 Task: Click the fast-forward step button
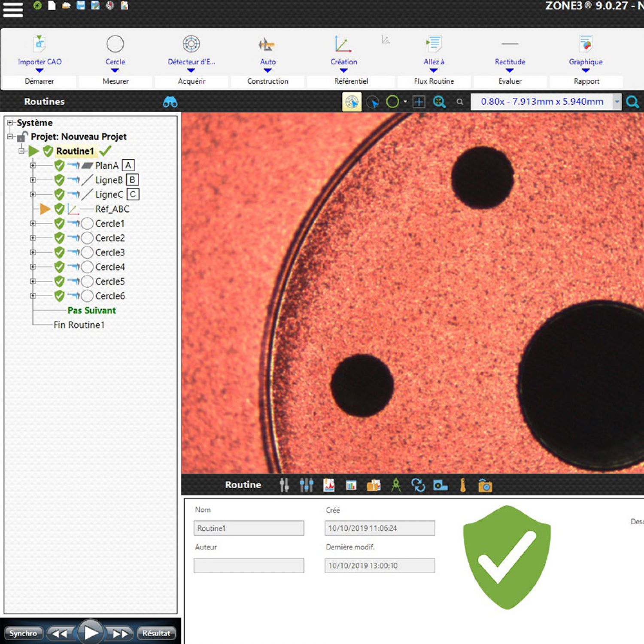(120, 633)
